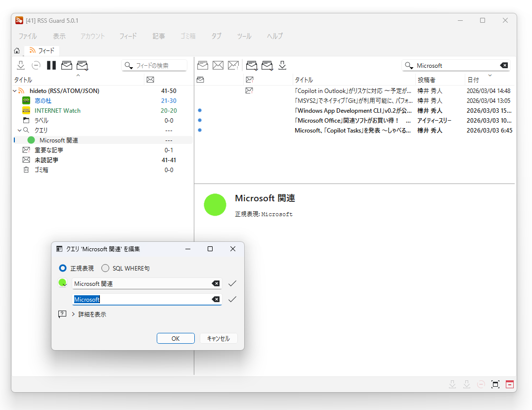The image size is (532, 410).
Task: Select 未読記事 tree item
Action: [x=46, y=160]
